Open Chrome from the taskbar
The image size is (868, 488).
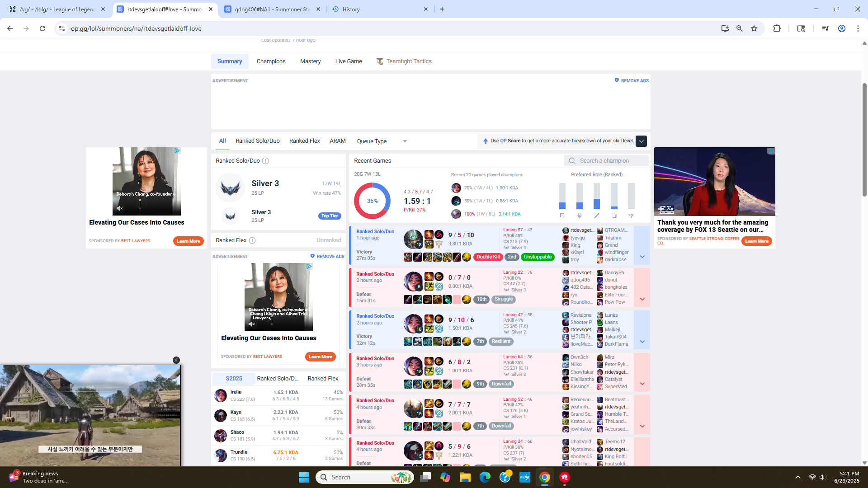coord(545,477)
